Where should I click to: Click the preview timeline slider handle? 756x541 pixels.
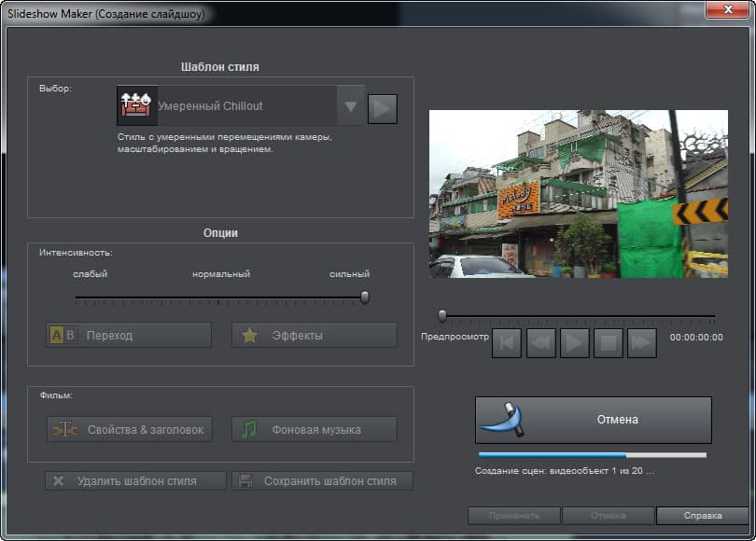coord(442,315)
